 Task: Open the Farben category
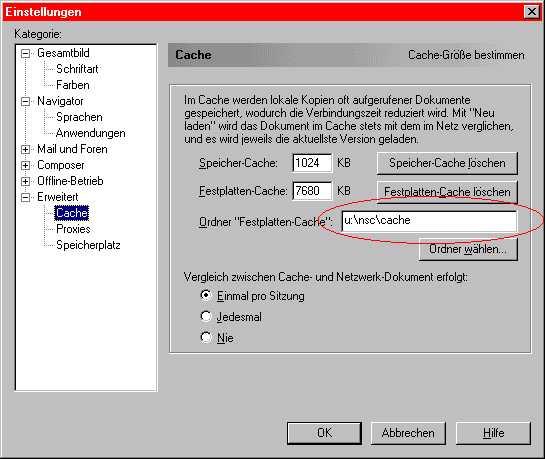pyautogui.click(x=73, y=85)
